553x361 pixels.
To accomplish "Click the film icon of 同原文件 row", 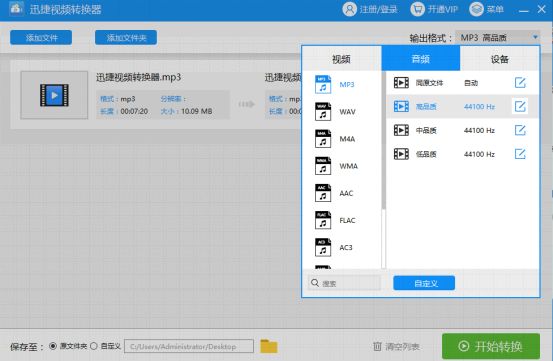I will [x=401, y=83].
